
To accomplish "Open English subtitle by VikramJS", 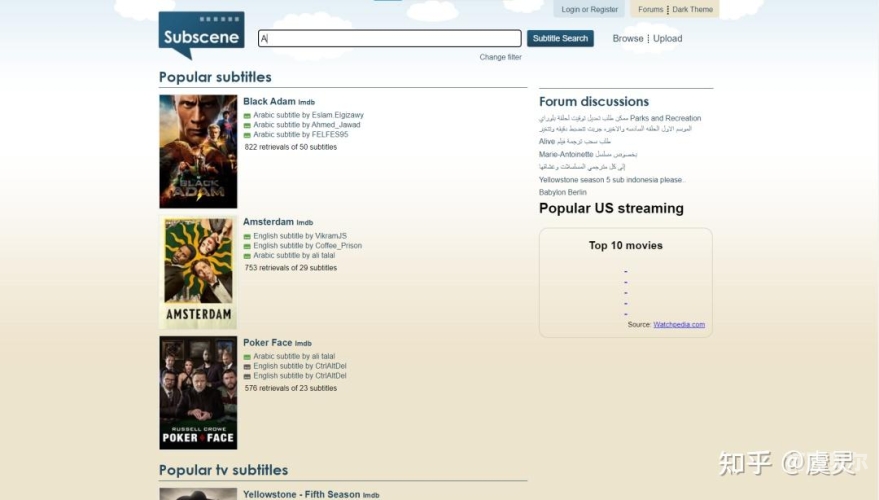I will click(300, 236).
